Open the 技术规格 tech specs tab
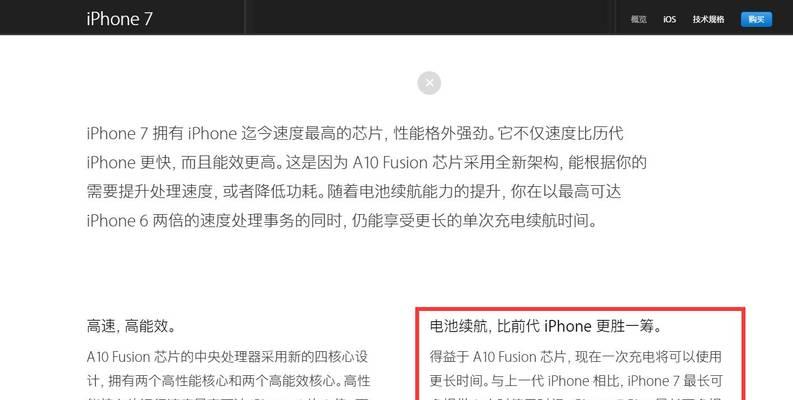This screenshot has width=793, height=400. tap(708, 19)
